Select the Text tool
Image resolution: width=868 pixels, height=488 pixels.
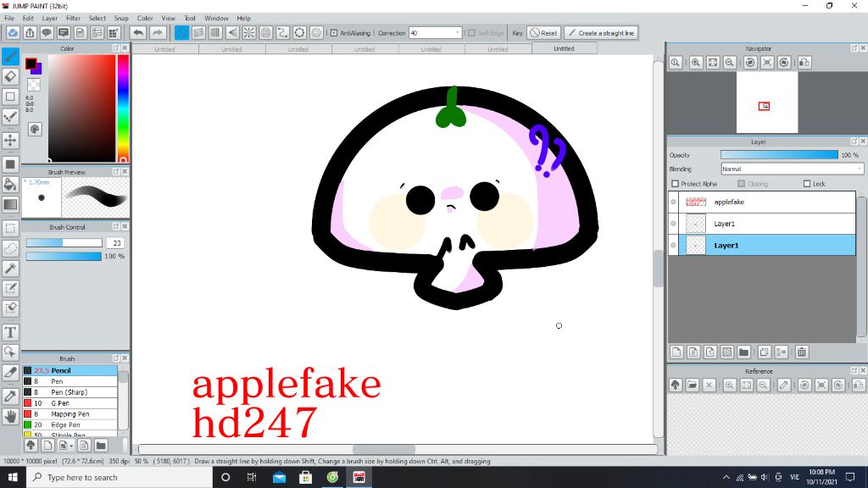click(x=10, y=332)
